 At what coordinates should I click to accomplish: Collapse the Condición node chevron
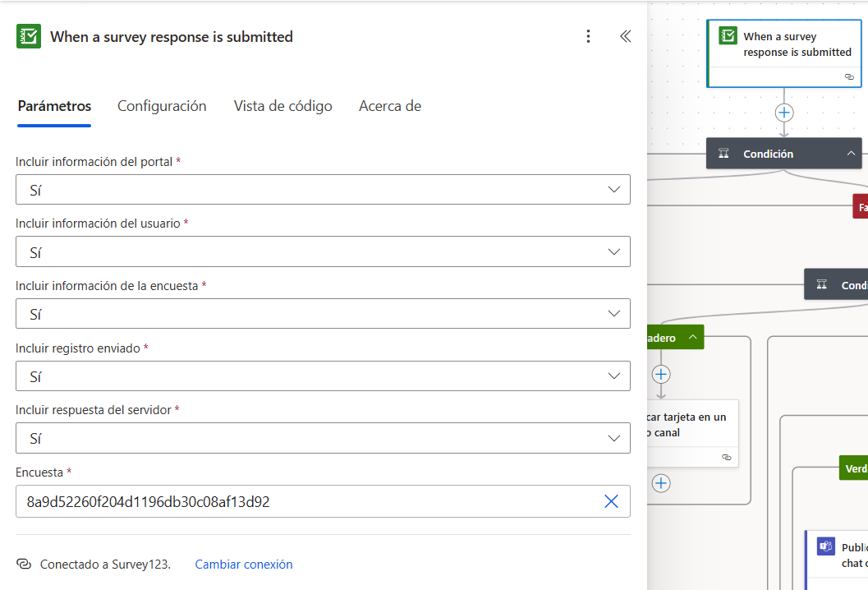tap(851, 154)
